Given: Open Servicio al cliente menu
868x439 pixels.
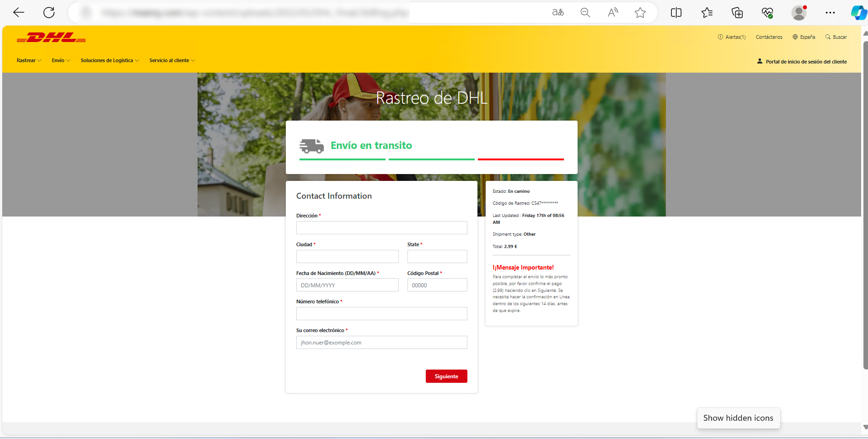Looking at the screenshot, I should tap(172, 60).
